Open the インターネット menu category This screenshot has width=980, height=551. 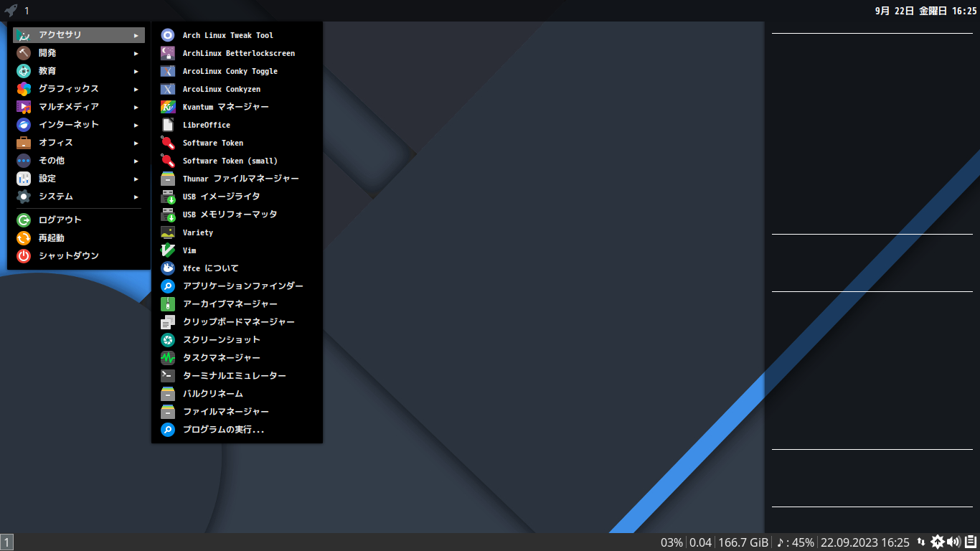[79, 125]
